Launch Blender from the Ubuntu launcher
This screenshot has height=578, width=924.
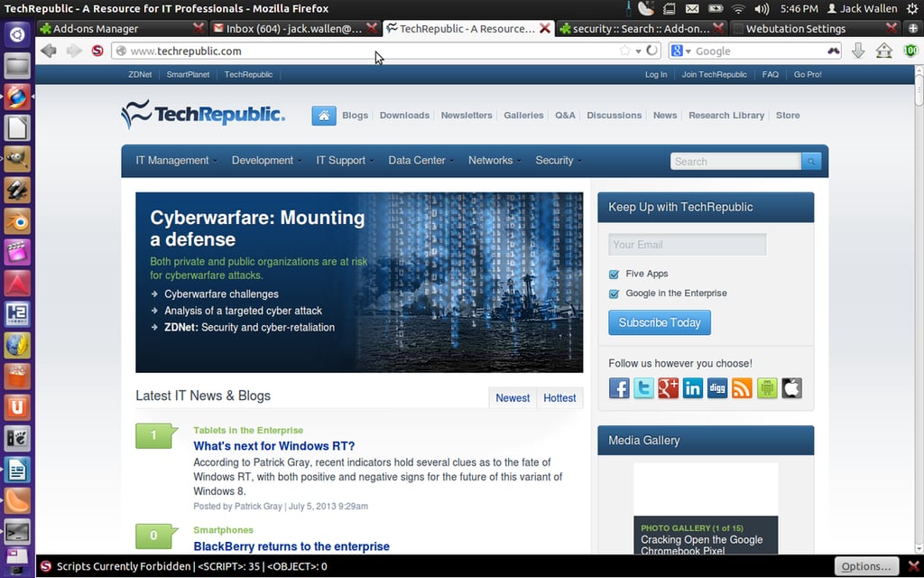17,222
